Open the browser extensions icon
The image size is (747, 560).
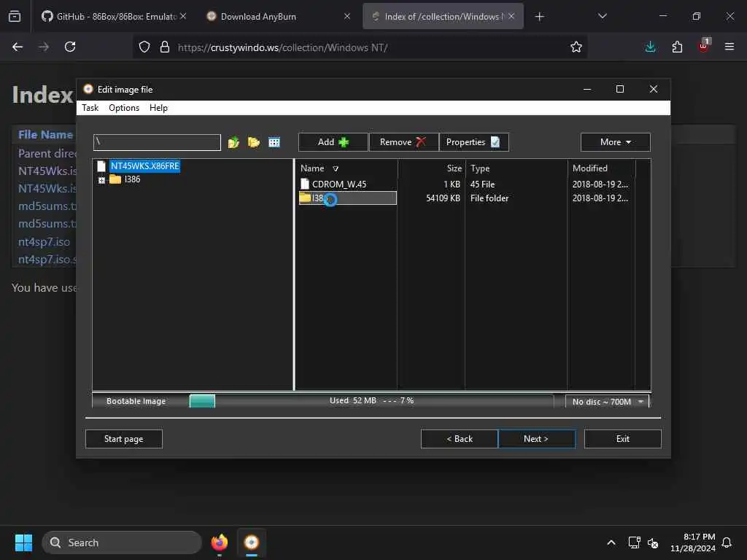(677, 47)
